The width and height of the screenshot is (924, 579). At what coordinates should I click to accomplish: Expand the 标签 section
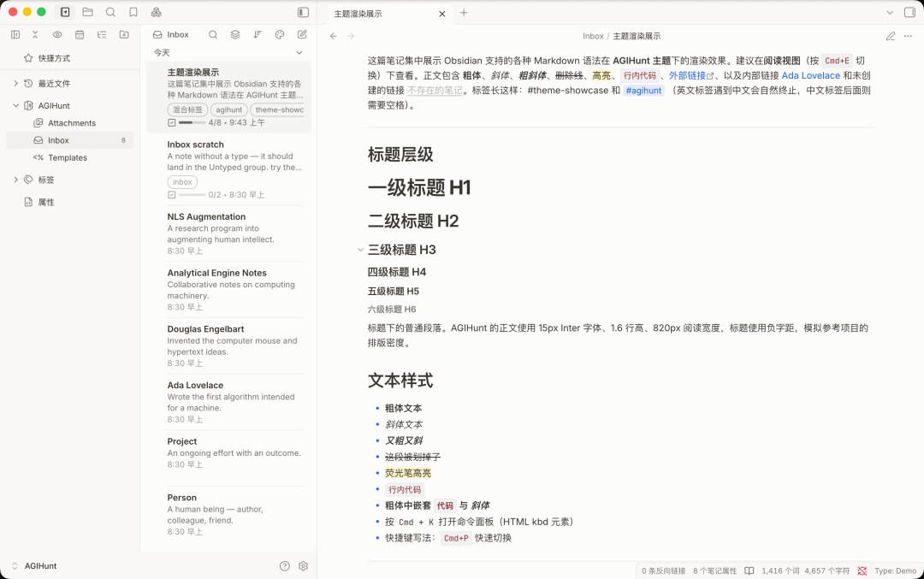tap(16, 180)
